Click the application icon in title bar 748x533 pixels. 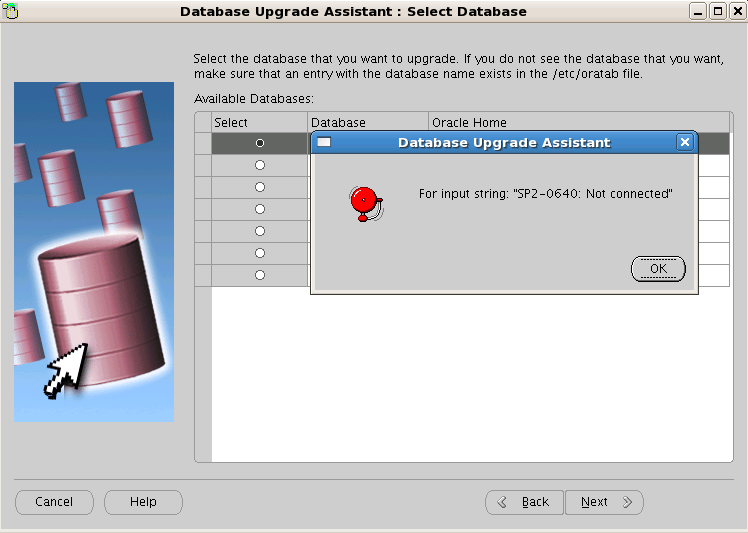10,11
